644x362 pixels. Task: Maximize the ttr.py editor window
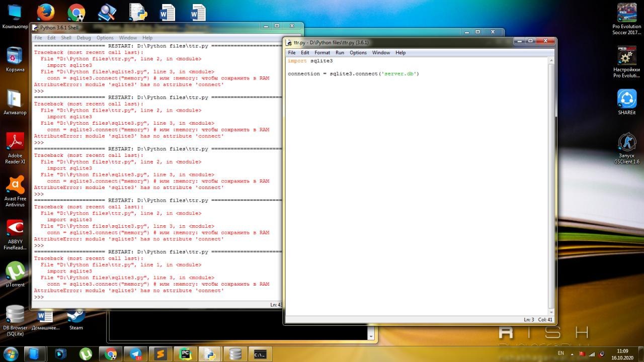530,42
